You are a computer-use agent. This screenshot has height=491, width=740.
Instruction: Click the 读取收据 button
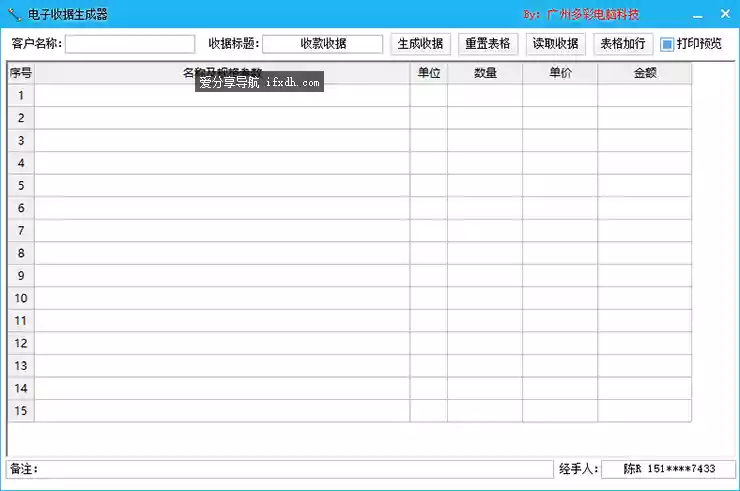coord(555,44)
